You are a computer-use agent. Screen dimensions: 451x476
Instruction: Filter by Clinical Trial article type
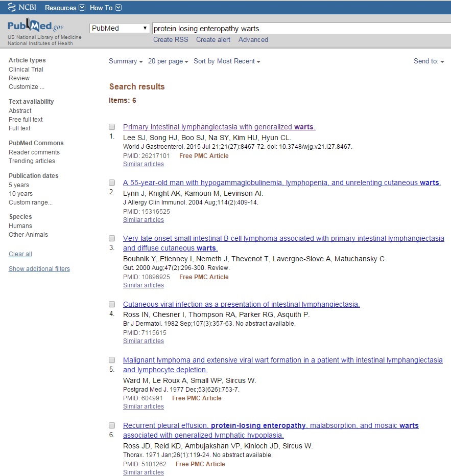26,70
